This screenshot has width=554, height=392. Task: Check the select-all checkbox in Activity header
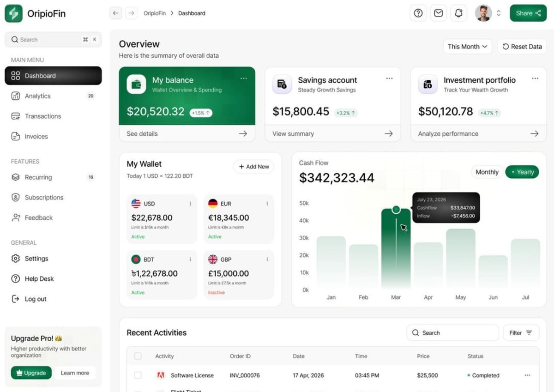138,356
